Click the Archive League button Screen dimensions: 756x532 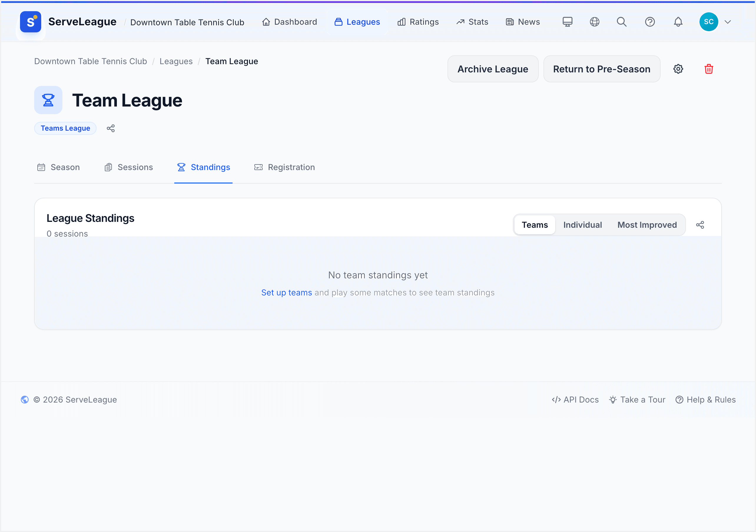coord(493,69)
